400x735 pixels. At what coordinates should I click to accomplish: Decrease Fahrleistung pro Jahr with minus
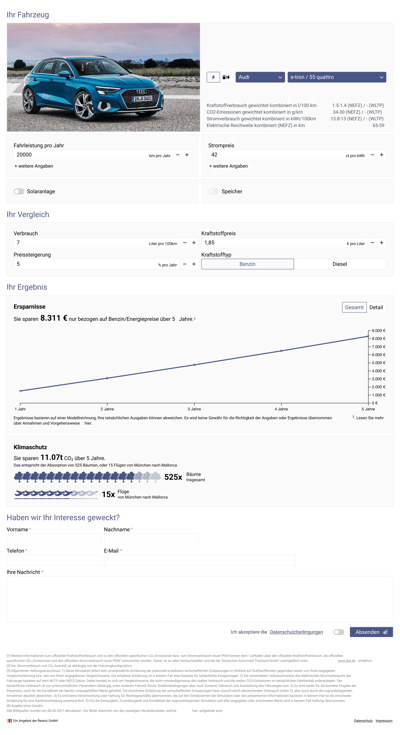tap(178, 155)
